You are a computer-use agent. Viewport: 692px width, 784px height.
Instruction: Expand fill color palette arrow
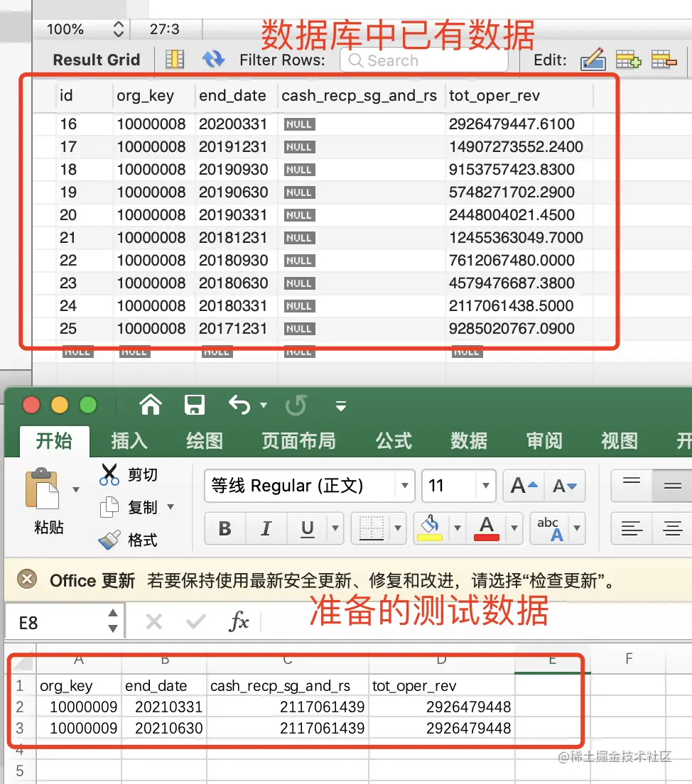point(458,528)
